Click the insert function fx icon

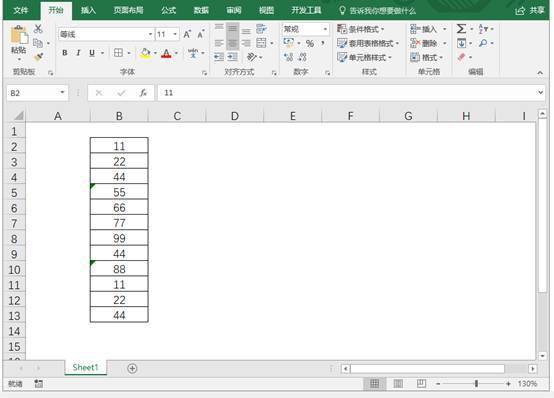coord(143,93)
